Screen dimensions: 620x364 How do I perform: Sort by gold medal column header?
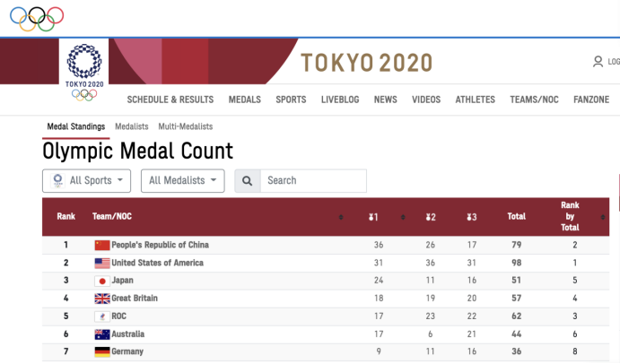click(373, 217)
